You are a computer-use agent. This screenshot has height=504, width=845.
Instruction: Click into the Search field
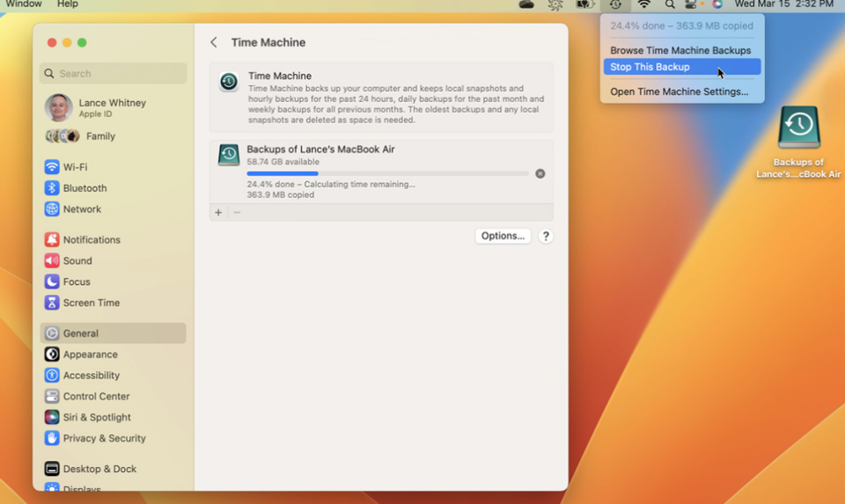point(114,74)
